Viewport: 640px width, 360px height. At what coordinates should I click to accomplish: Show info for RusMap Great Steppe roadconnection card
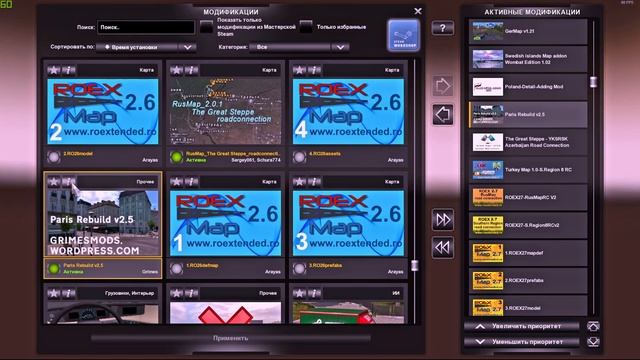(191, 70)
